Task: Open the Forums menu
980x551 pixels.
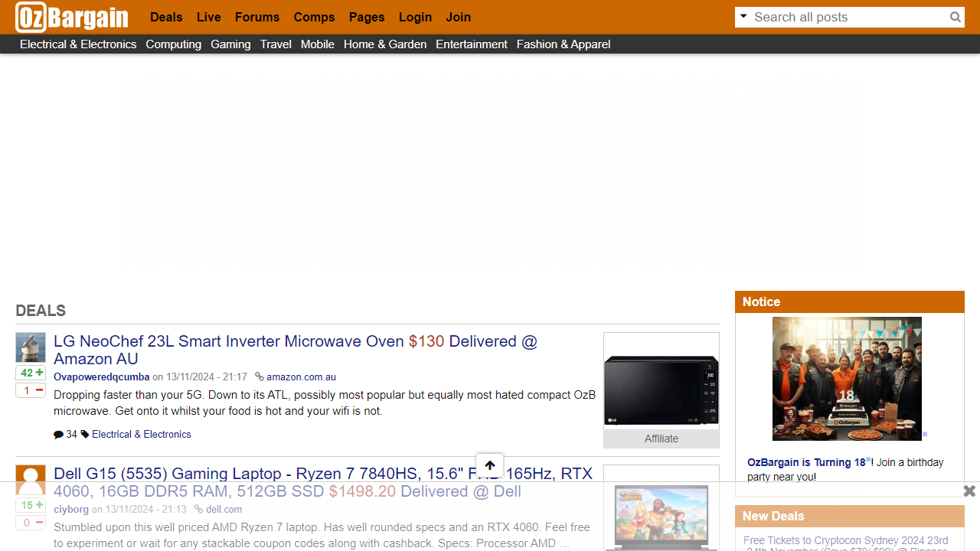Action: coord(257,17)
